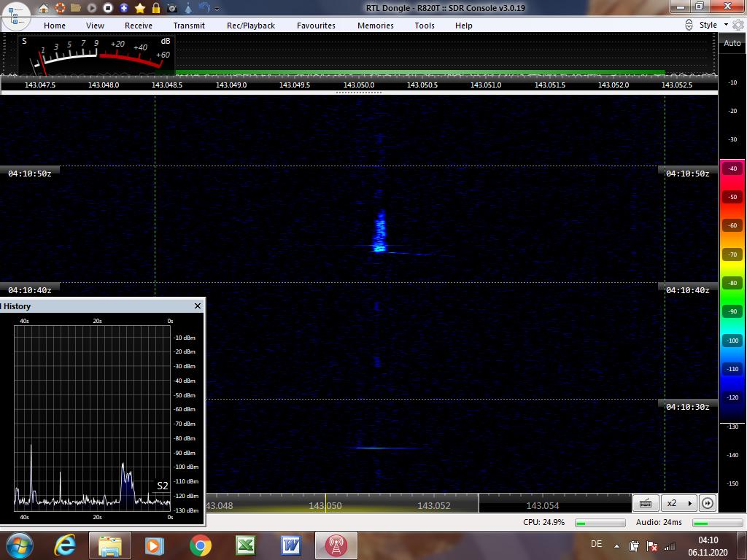The image size is (747, 560).
Task: Start the radio with the play icon
Action: coord(92,8)
